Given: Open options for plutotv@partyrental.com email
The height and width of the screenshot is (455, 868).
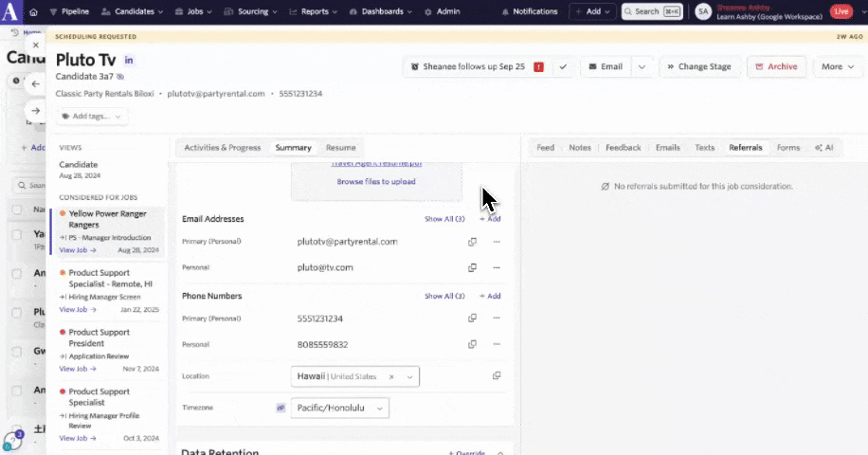Looking at the screenshot, I should (x=497, y=242).
